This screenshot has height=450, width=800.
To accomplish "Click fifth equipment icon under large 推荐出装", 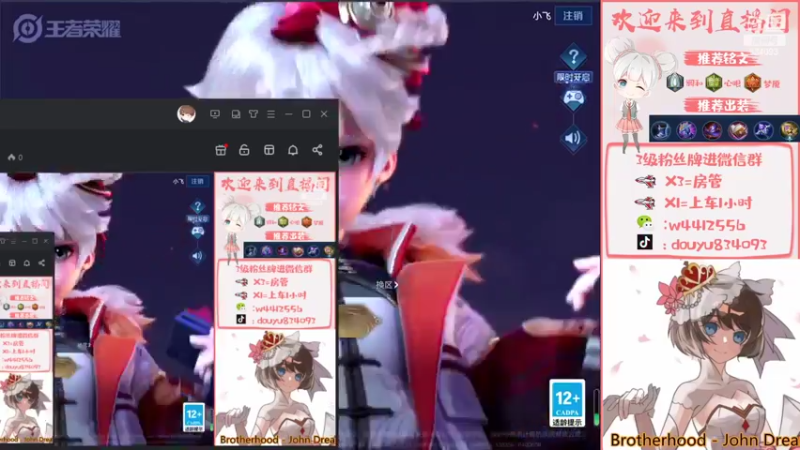I will 763,130.
